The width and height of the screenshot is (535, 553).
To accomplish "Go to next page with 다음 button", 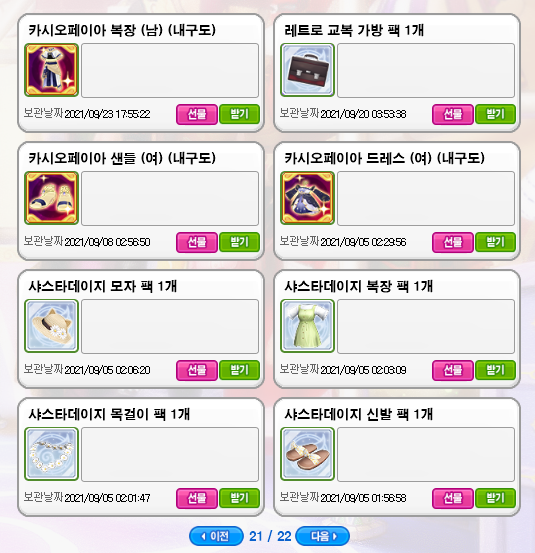I will tap(322, 536).
